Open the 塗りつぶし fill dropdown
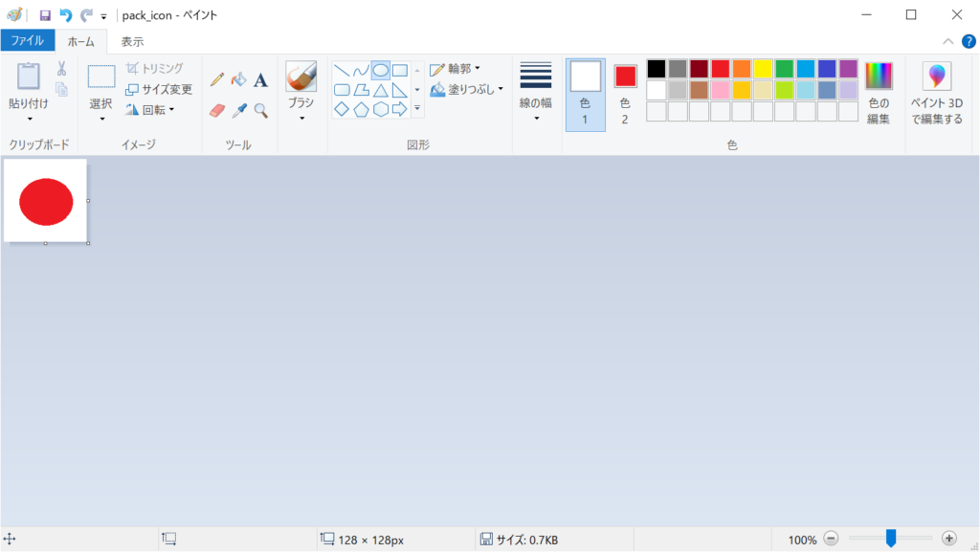Viewport: 980px width, 552px height. coord(466,89)
